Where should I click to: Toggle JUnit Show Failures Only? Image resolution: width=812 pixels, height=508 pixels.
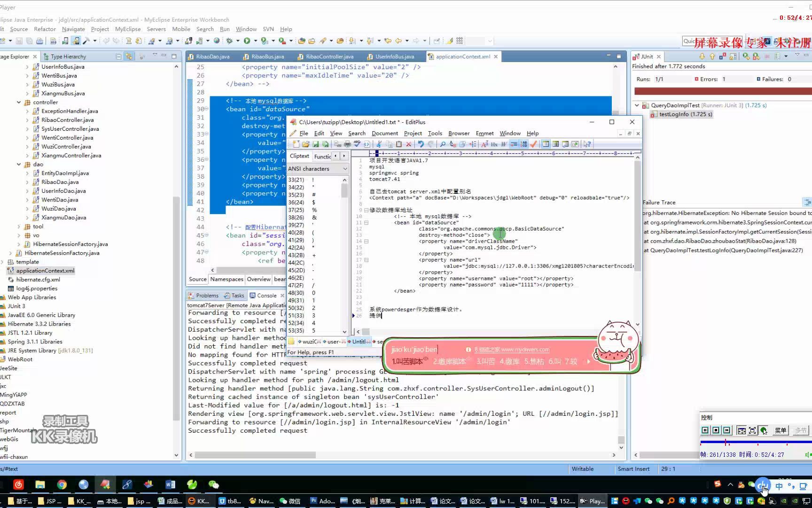[x=723, y=56]
